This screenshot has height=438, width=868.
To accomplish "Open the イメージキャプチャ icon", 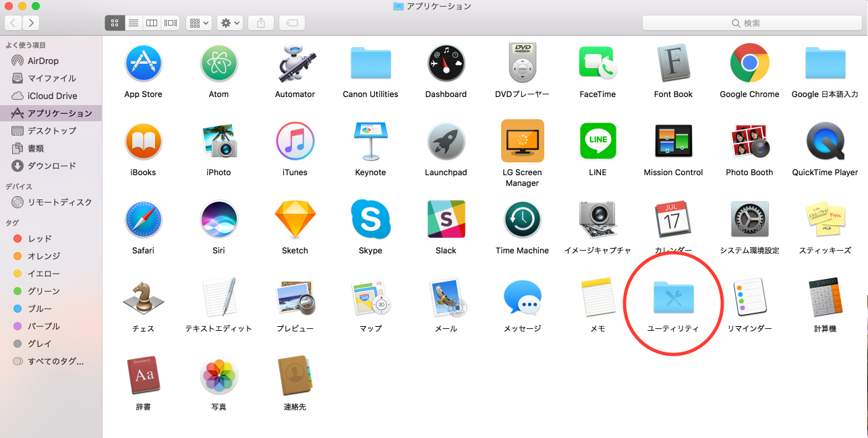I will pyautogui.click(x=598, y=220).
